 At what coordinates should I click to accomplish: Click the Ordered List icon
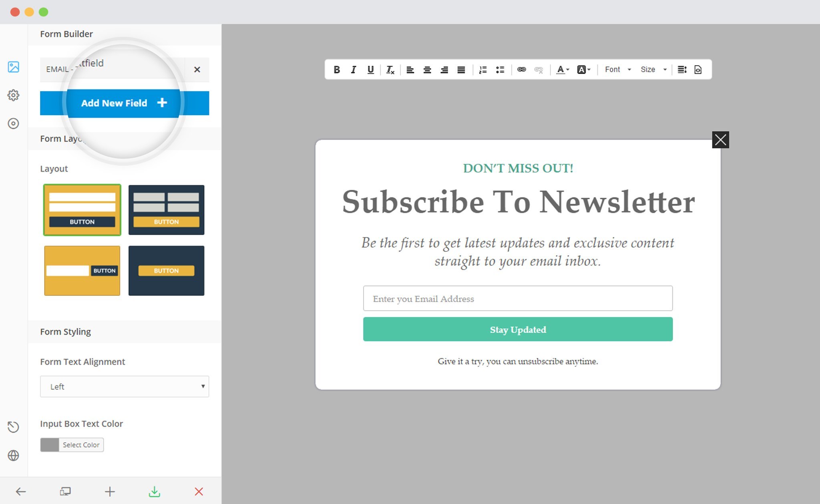coord(482,69)
